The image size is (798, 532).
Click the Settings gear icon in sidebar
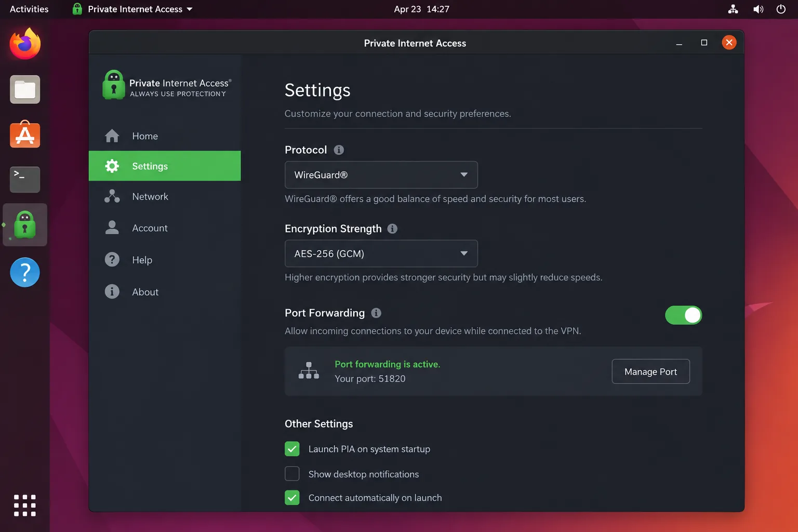[x=112, y=166]
